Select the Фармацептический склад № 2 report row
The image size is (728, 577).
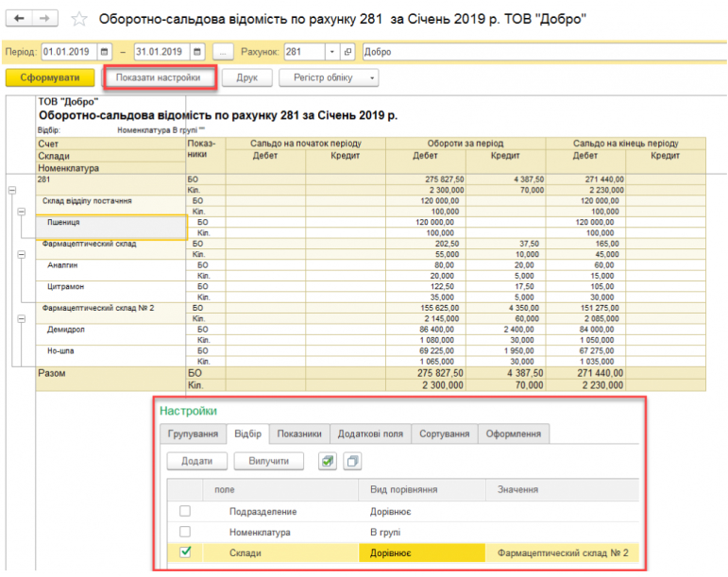pos(111,313)
